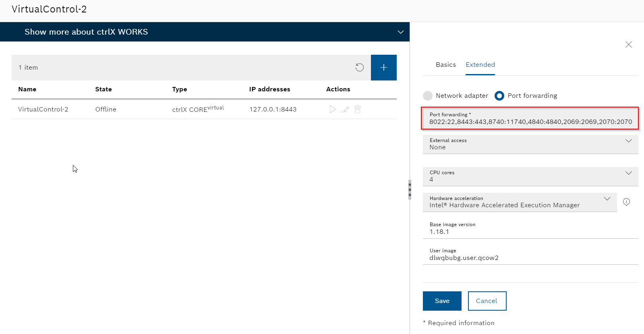Edit VirtualControl-2 using the pencil icon
The width and height of the screenshot is (644, 334).
[345, 109]
